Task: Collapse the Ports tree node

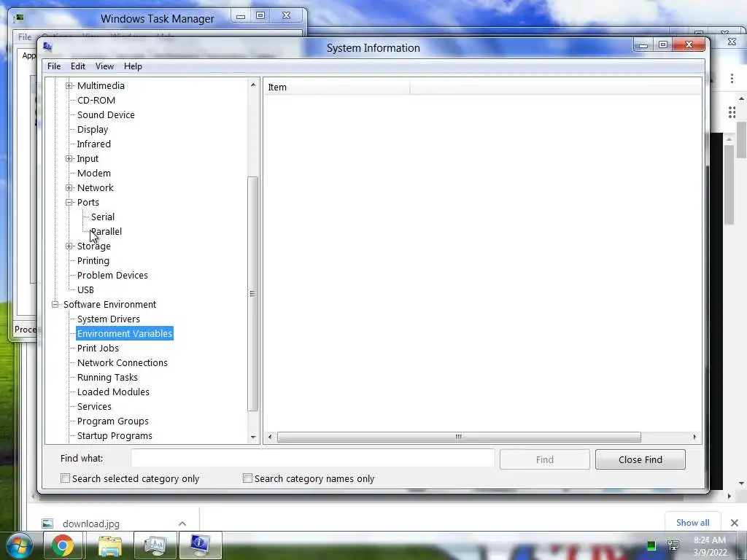Action: pos(69,203)
